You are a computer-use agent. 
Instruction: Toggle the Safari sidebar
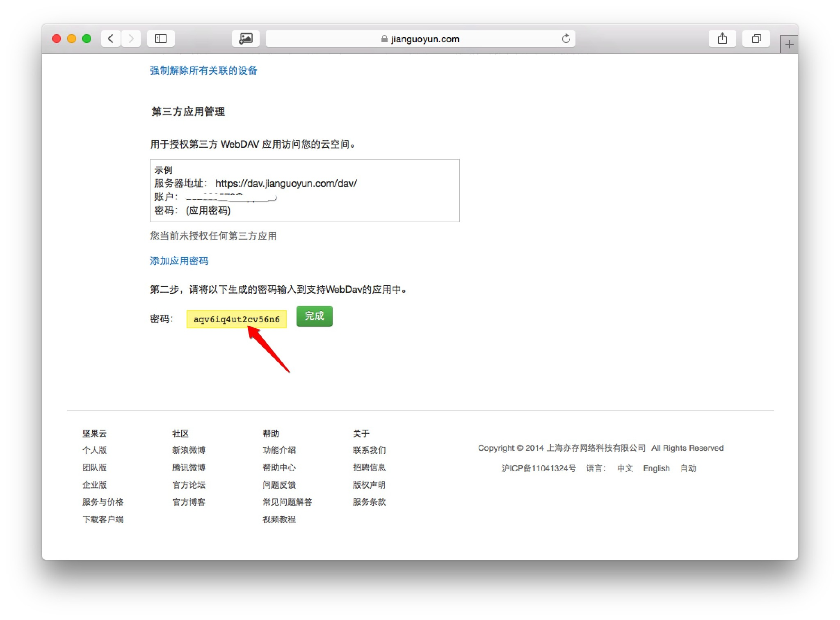[161, 38]
